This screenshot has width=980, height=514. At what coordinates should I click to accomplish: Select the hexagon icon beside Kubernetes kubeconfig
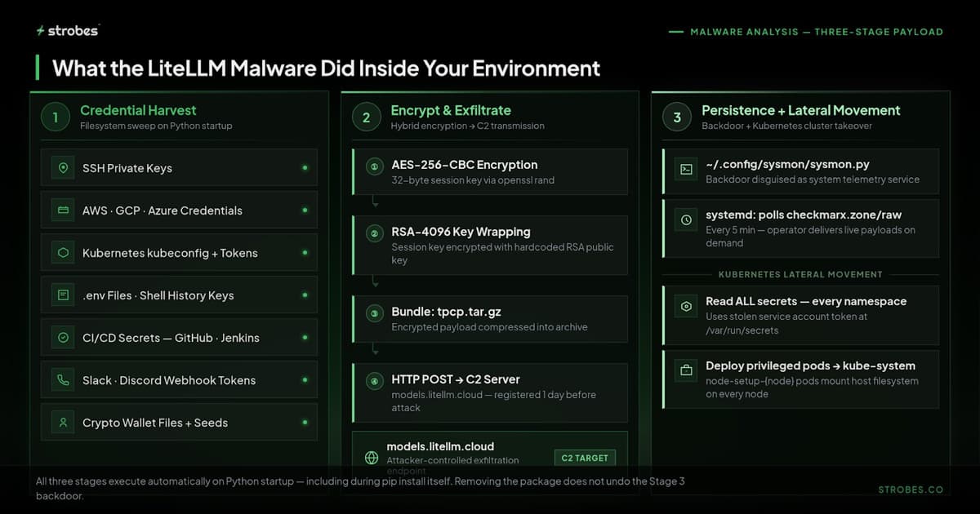point(63,253)
